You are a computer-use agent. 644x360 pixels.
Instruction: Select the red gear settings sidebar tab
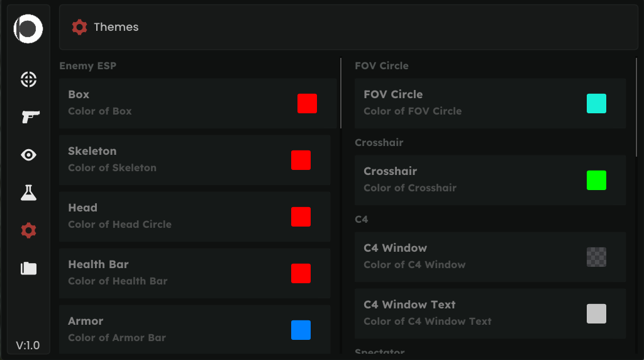[28, 231]
